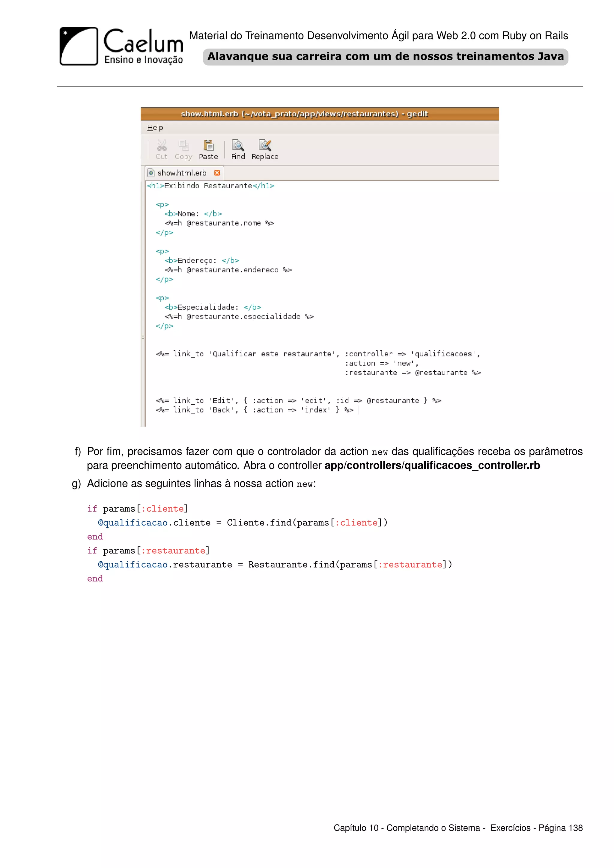The height and width of the screenshot is (868, 614).
Task: Click the page footer 'Página 138' text
Action: [561, 828]
